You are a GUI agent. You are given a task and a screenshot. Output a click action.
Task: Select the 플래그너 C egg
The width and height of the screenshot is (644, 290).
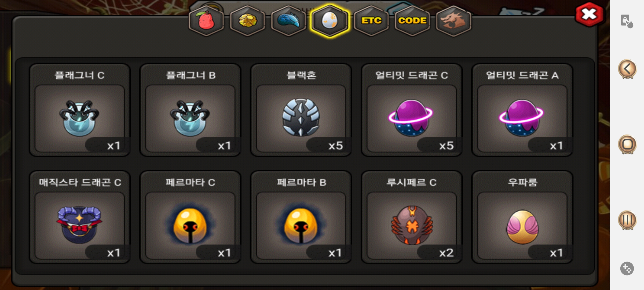[80, 110]
